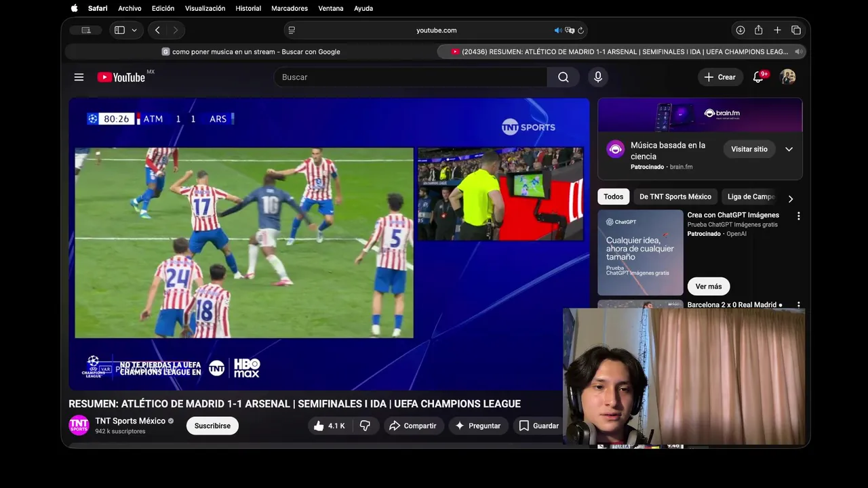The image size is (868, 488).
Task: Open options for Barcelona 2 x 0 Real Madrid
Action: click(x=798, y=305)
